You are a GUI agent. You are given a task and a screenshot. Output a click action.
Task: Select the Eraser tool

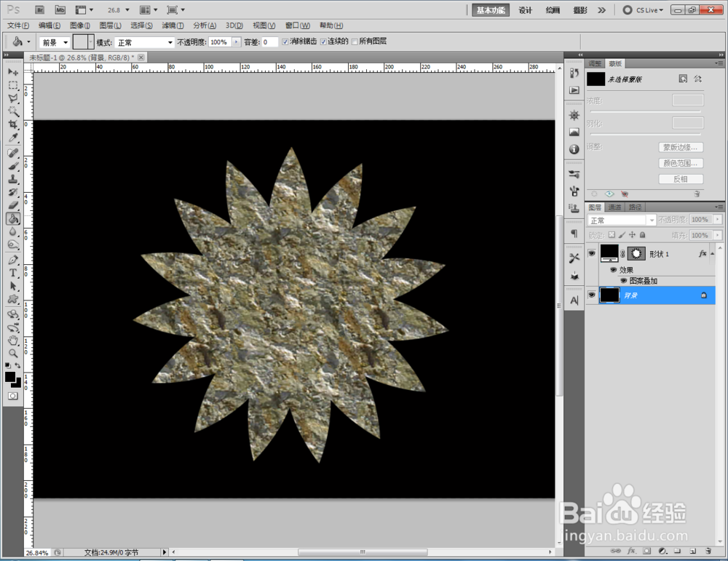13,205
